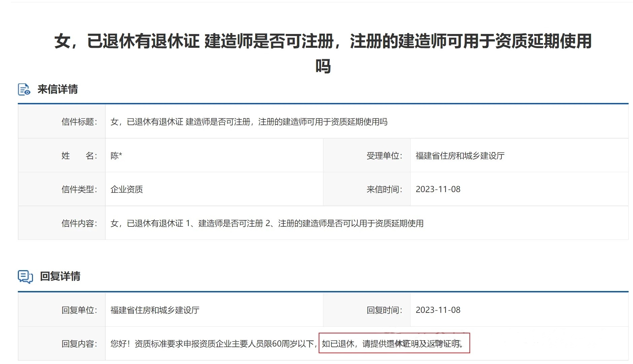The height and width of the screenshot is (364, 633).
Task: Click the letter details document icon
Action: pyautogui.click(x=24, y=89)
